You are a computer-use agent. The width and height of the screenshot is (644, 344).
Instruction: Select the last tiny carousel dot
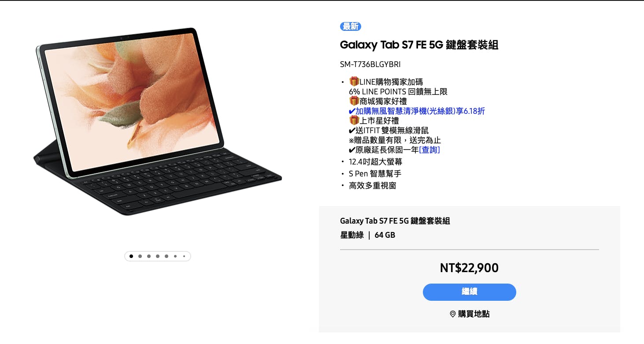(184, 256)
